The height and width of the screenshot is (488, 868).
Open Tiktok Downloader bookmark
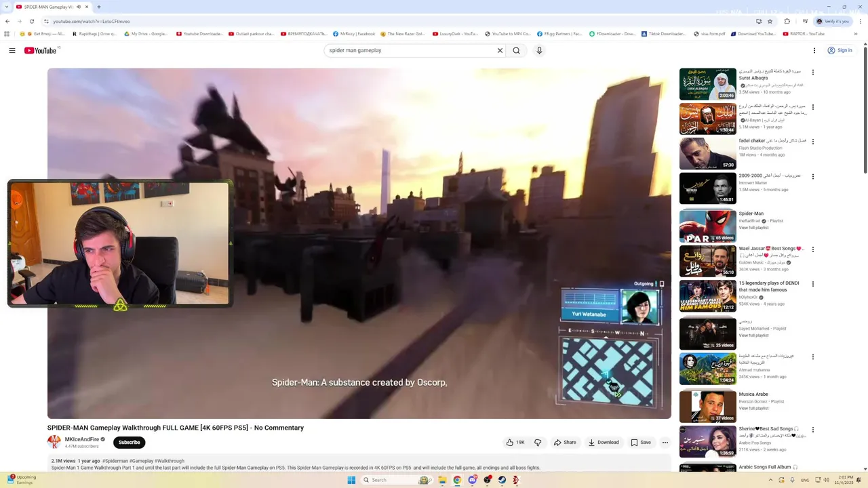point(663,34)
